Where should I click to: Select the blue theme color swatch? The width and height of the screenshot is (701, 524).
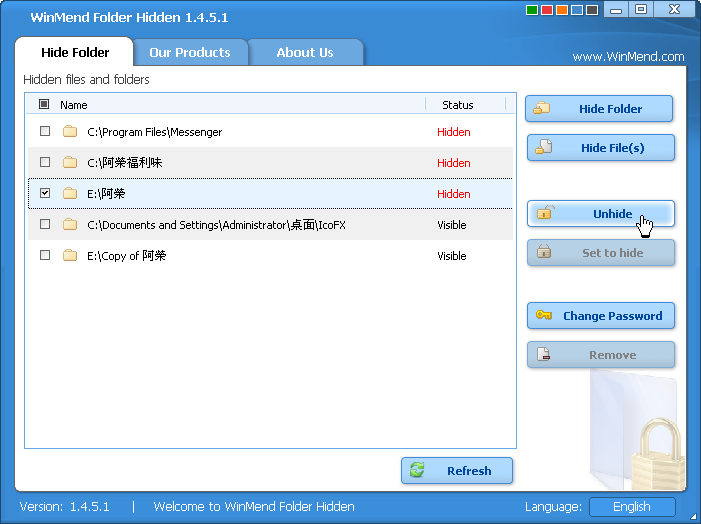[x=577, y=10]
